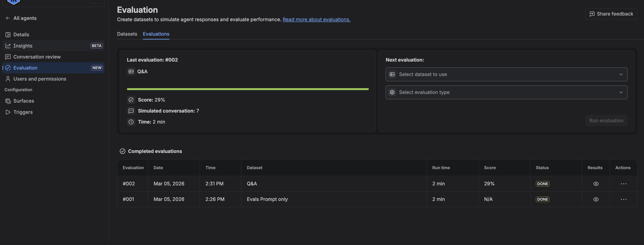Click the Triggers play icon

(8, 112)
